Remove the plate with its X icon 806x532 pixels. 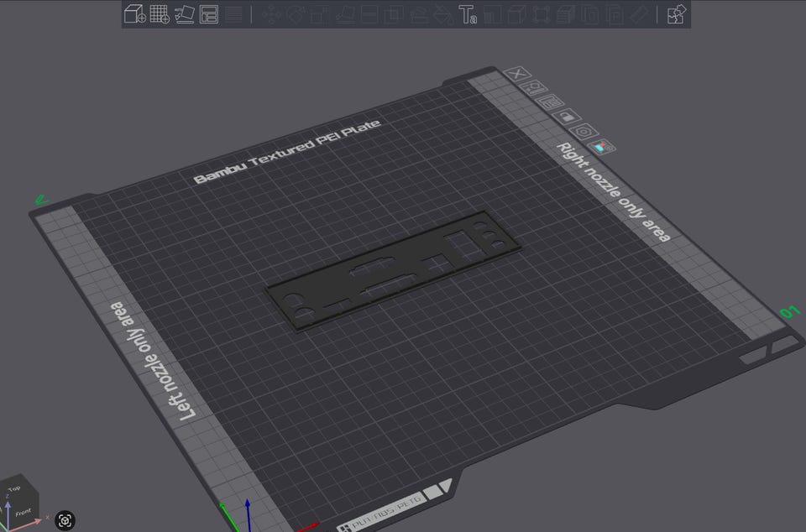pyautogui.click(x=518, y=74)
